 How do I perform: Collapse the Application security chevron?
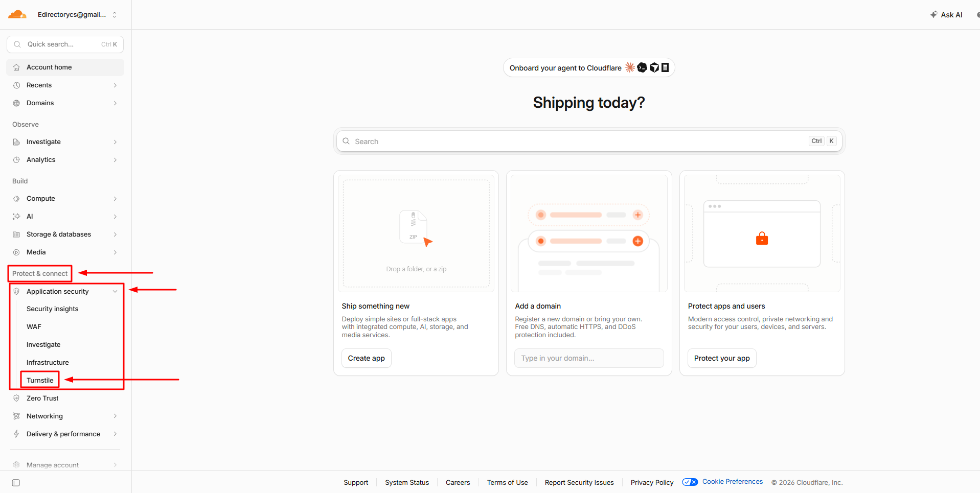[x=115, y=292]
